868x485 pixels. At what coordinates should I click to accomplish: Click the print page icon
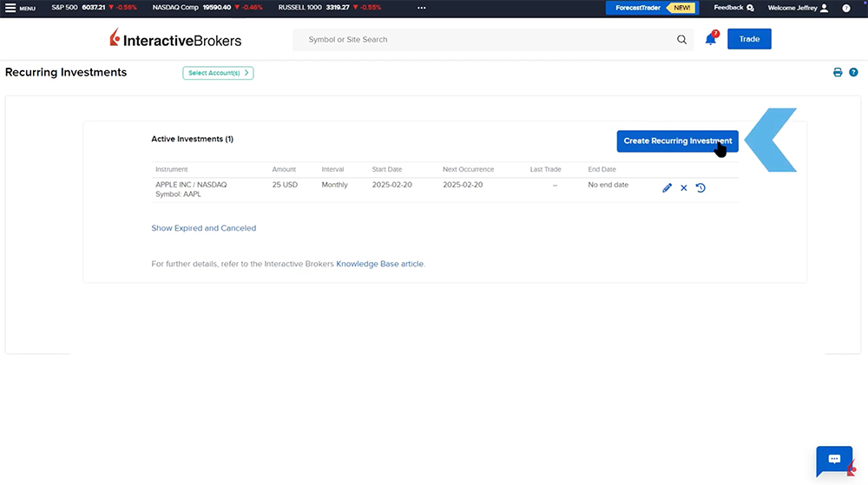pos(838,72)
